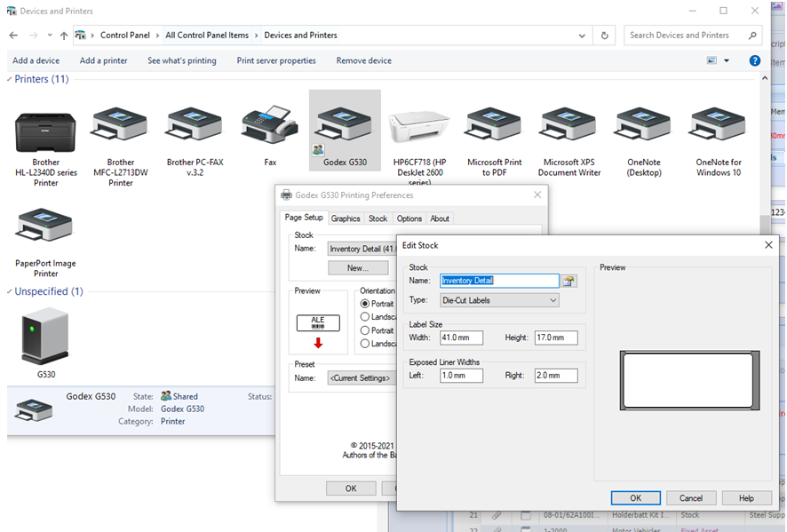Select the Portrait orientation radio button
The height and width of the screenshot is (532, 787).
365,304
